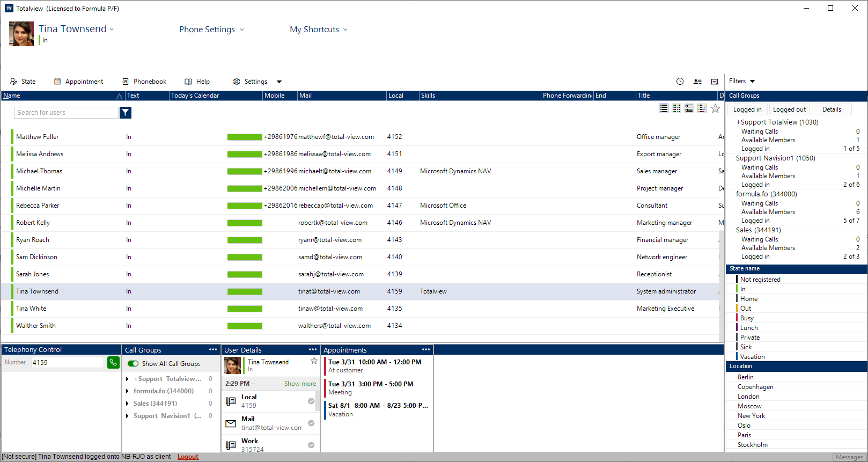This screenshot has width=868, height=462.
Task: Click the Phone Forwarding column header
Action: point(567,96)
